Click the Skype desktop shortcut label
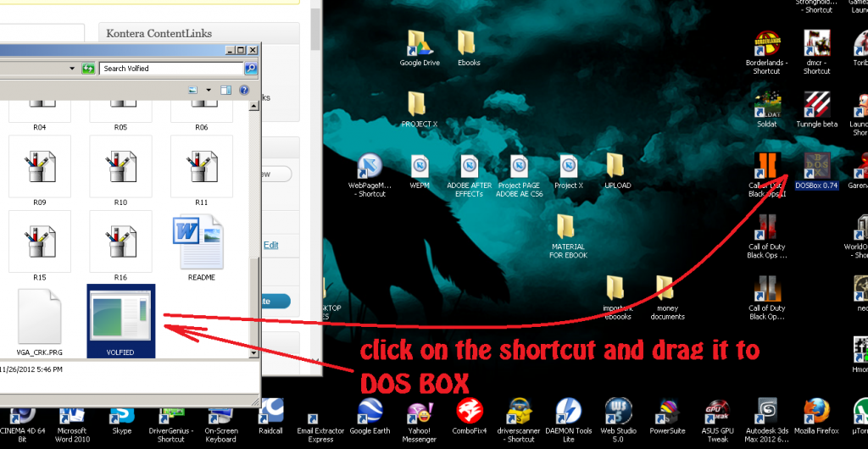Image resolution: width=868 pixels, height=449 pixels. click(x=121, y=430)
